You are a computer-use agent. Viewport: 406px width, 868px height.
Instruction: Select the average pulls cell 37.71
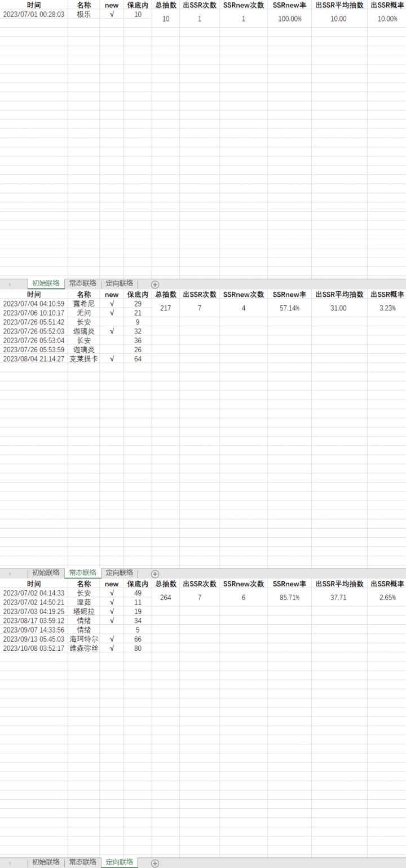(x=339, y=598)
